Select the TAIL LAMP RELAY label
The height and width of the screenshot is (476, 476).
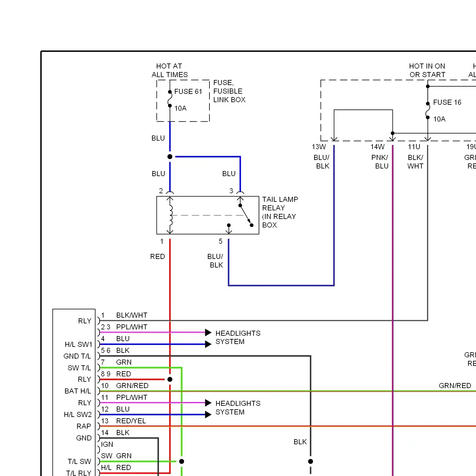click(280, 212)
